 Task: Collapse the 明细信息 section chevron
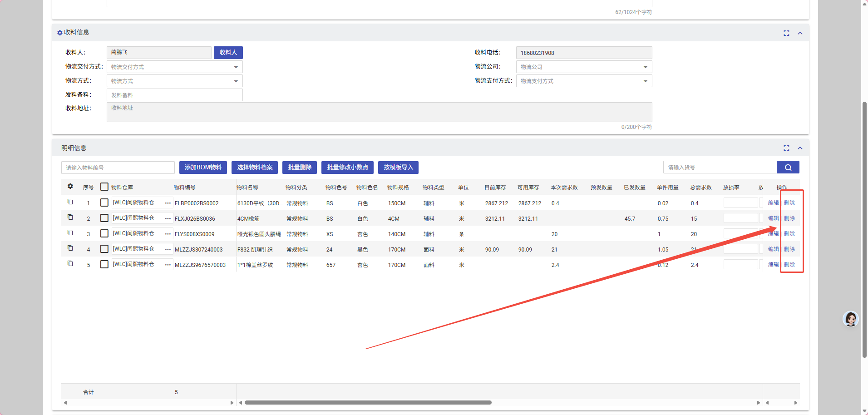point(800,148)
